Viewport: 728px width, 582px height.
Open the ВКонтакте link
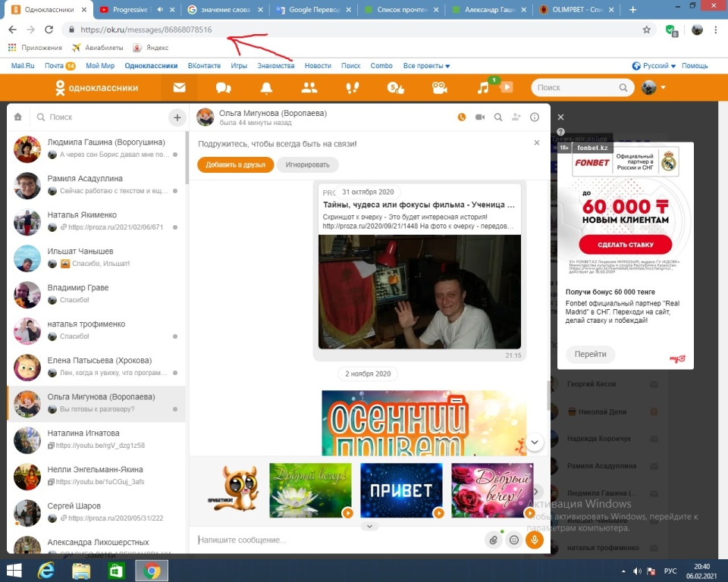click(x=204, y=66)
